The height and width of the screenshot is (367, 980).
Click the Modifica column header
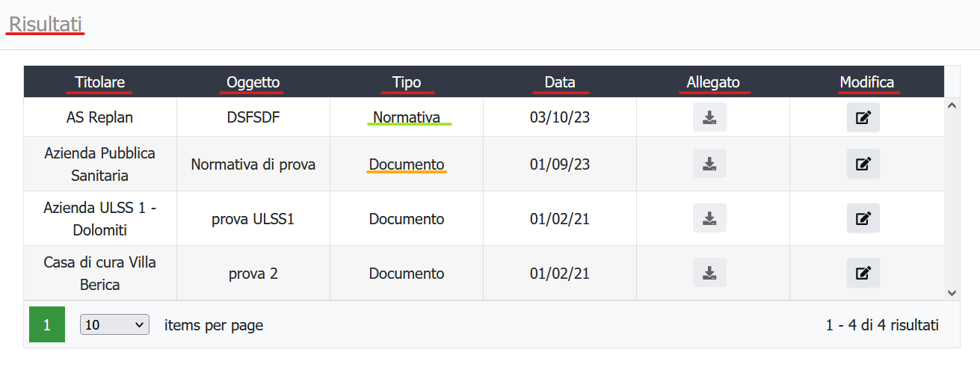867,82
